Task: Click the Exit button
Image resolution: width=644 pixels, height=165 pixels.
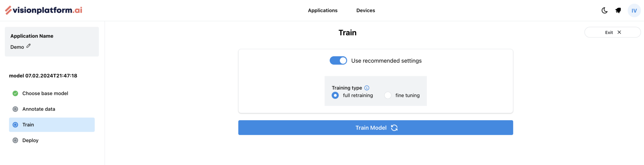Action: click(612, 32)
